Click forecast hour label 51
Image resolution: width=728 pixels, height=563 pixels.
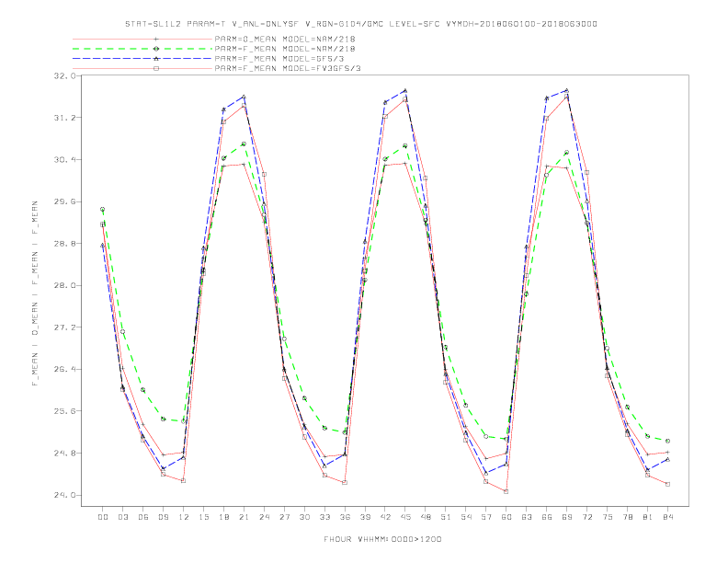click(x=446, y=517)
